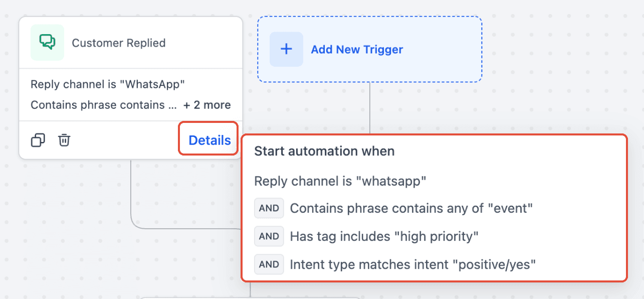Click the AND badge before Intent type
This screenshot has width=644, height=299.
269,264
